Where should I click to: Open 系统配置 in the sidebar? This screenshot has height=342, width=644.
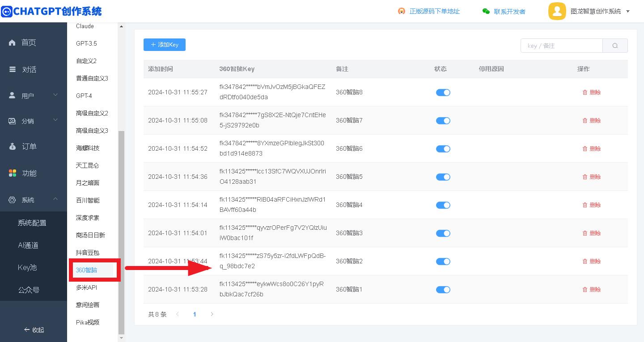pos(32,223)
